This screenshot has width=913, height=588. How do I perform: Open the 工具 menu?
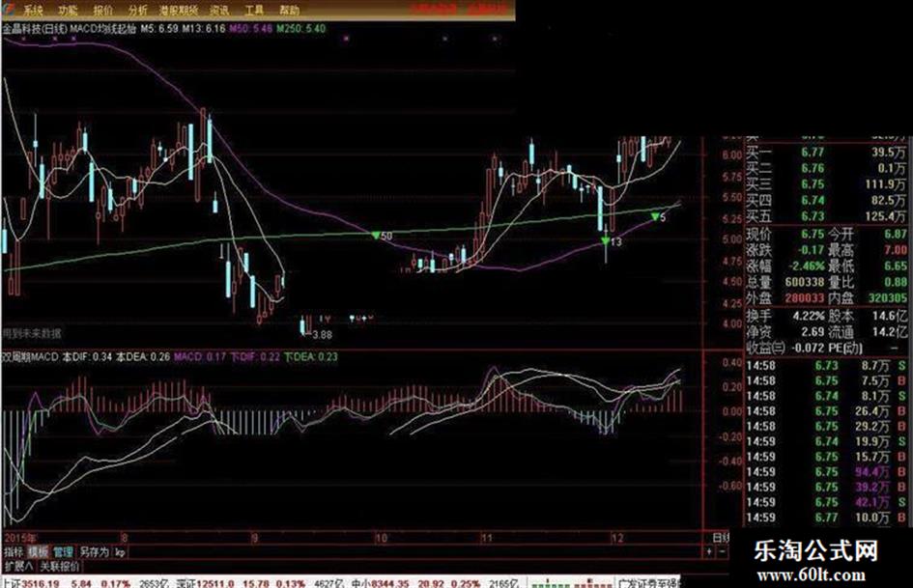coord(254,10)
